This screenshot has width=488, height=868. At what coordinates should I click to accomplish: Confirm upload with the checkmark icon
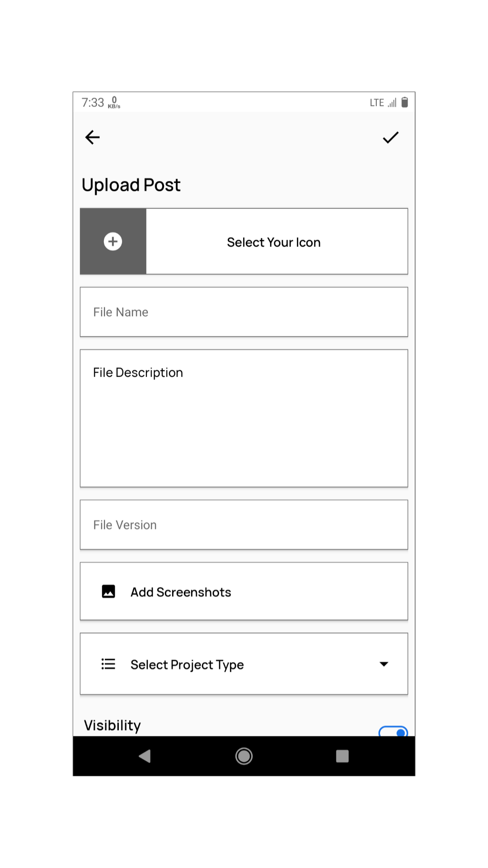[390, 137]
